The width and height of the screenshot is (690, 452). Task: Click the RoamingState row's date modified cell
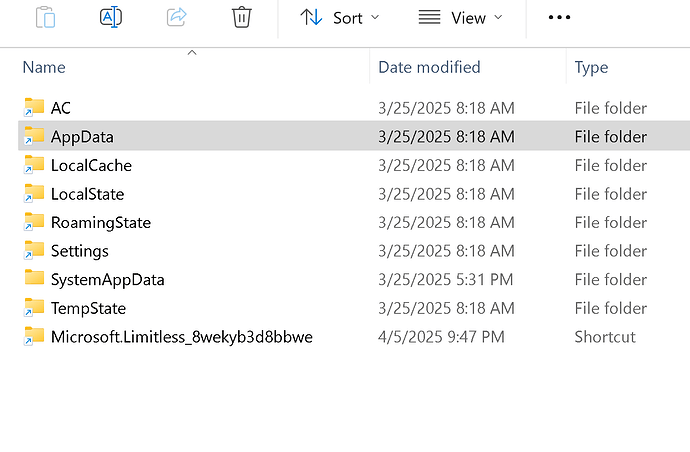[446, 223]
